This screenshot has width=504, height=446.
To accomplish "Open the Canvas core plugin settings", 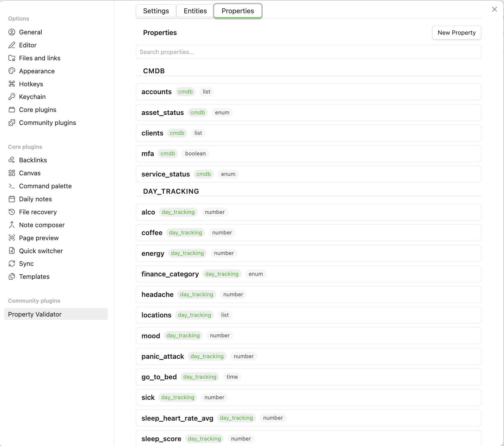I will 30,173.
